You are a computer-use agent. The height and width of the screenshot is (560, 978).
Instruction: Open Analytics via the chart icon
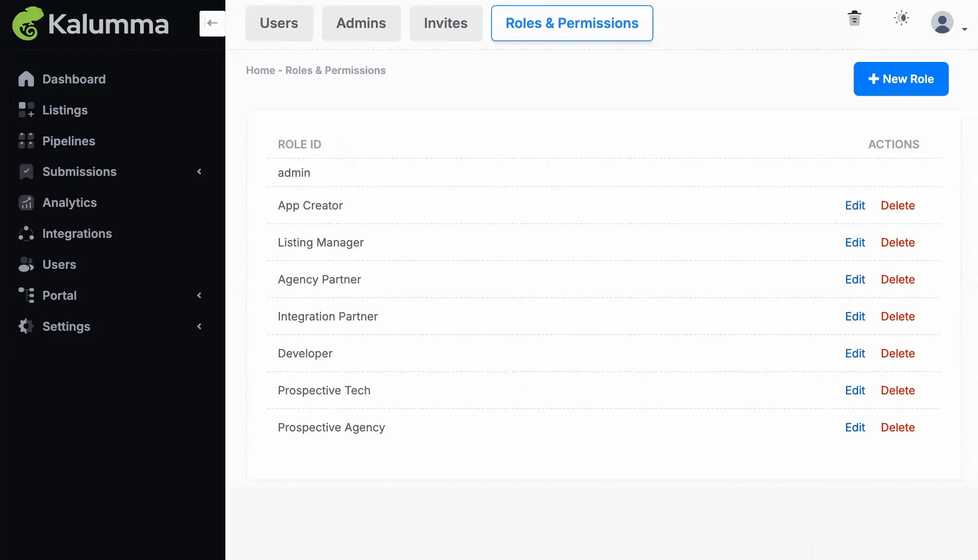26,203
